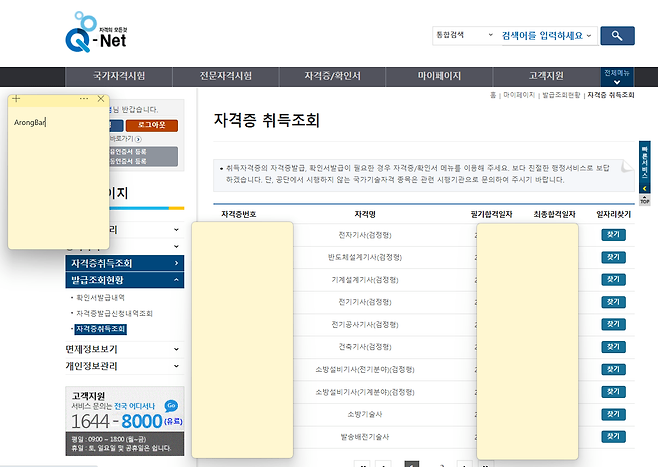Screen dimensions: 658x467
Task: Click 찾기 for 전기기사(검정형)
Action: pos(613,302)
